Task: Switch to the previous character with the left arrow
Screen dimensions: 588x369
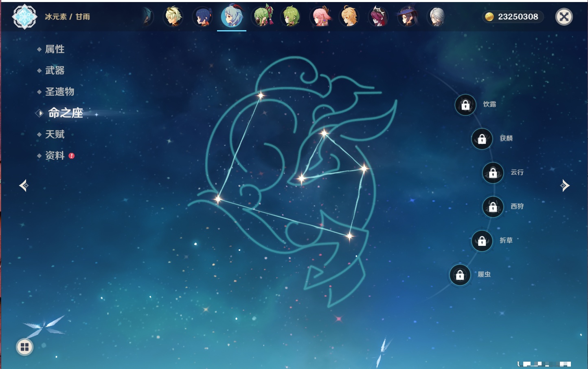Action: click(24, 186)
